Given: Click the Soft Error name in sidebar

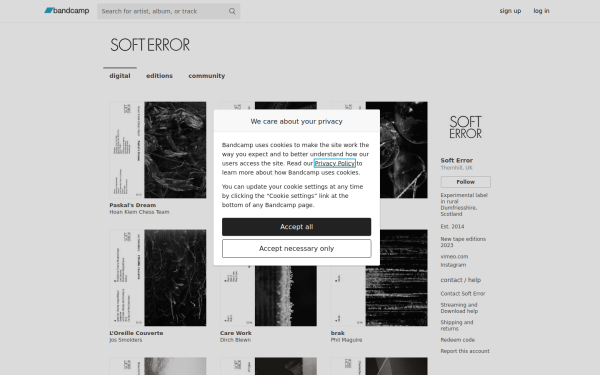Looking at the screenshot, I should 457,160.
